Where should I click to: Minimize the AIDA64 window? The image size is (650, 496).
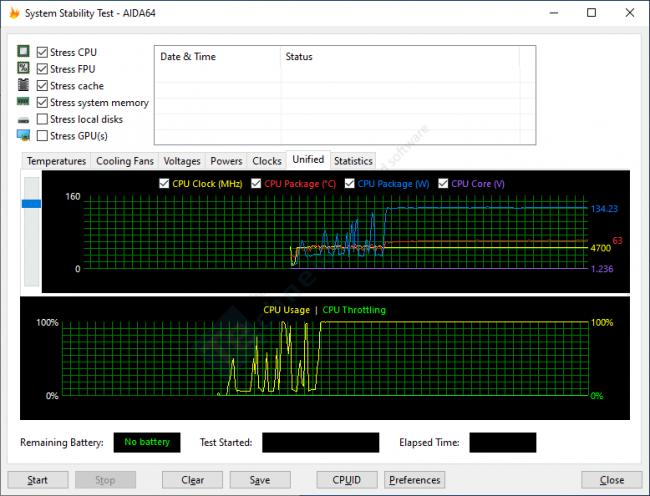click(553, 13)
